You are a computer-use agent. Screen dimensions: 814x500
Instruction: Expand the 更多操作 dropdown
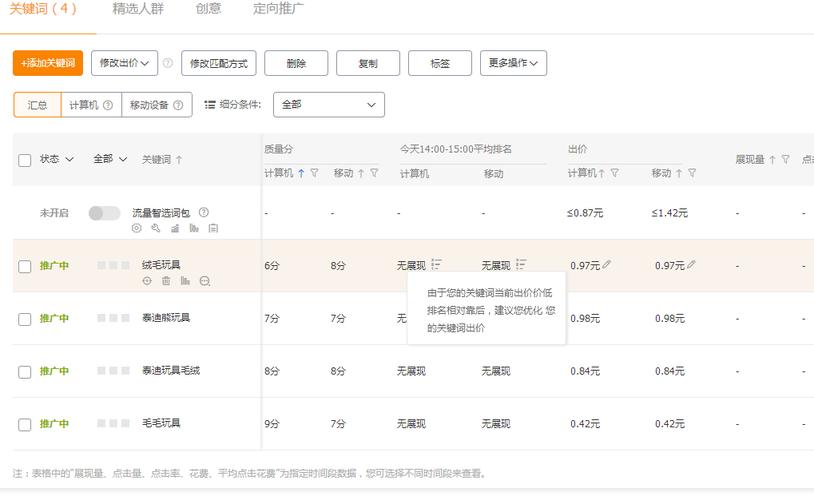click(x=513, y=63)
